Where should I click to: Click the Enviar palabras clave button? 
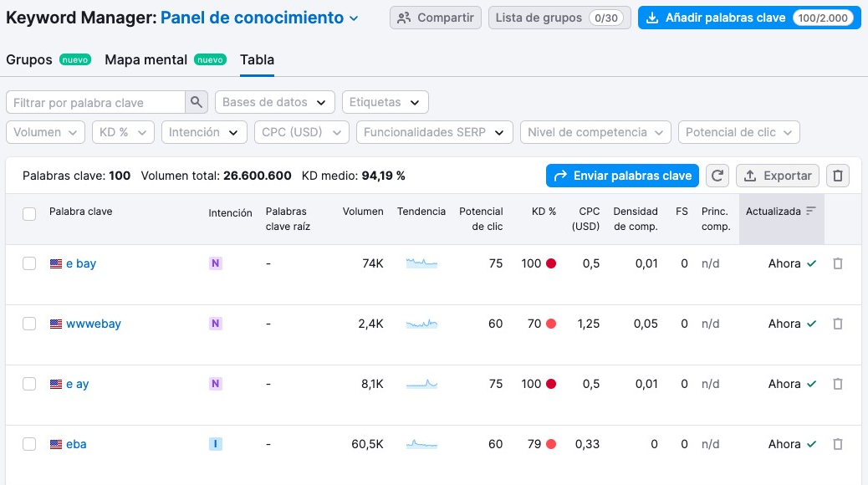click(624, 176)
